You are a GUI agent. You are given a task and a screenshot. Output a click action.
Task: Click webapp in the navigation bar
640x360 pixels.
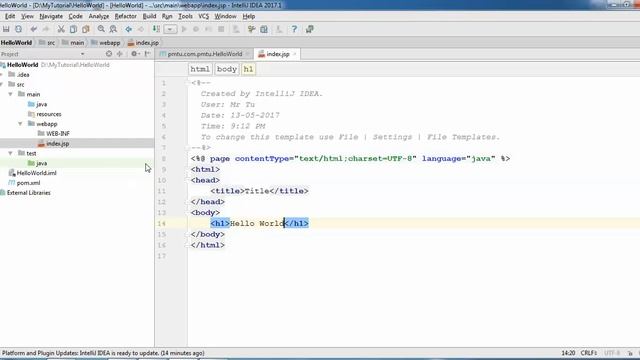coord(106,42)
